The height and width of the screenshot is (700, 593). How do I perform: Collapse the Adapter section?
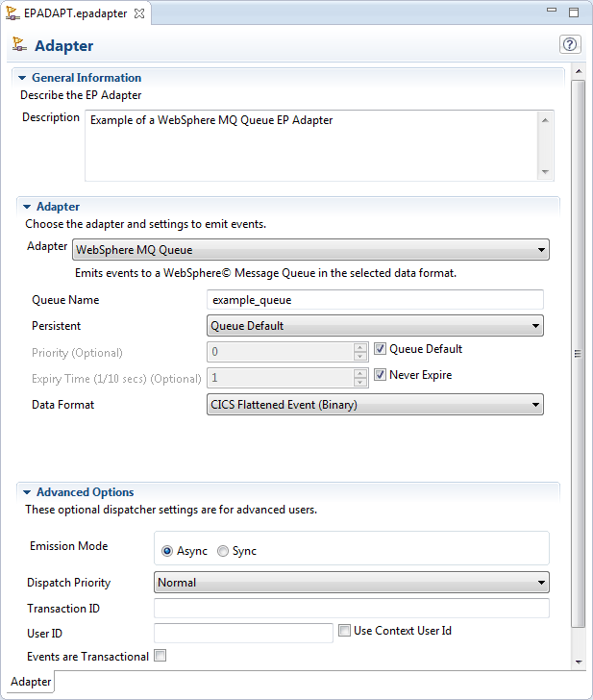point(27,207)
